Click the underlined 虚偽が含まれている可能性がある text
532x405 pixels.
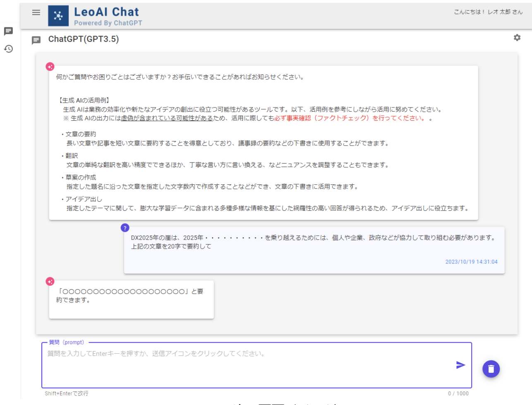(167, 118)
